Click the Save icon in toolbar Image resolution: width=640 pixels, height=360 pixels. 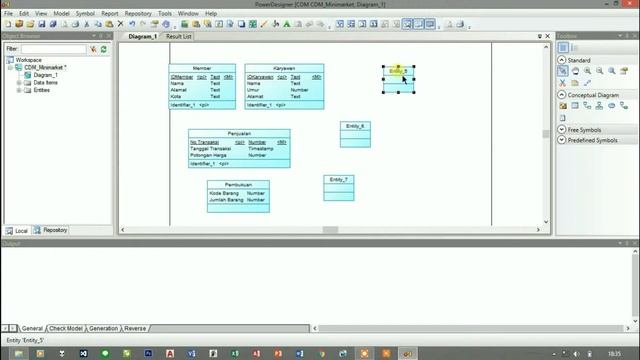(x=42, y=24)
